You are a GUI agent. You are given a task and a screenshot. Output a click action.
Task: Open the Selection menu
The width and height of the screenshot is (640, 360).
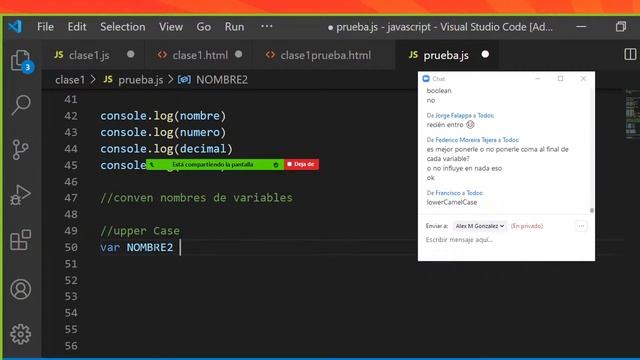[122, 27]
